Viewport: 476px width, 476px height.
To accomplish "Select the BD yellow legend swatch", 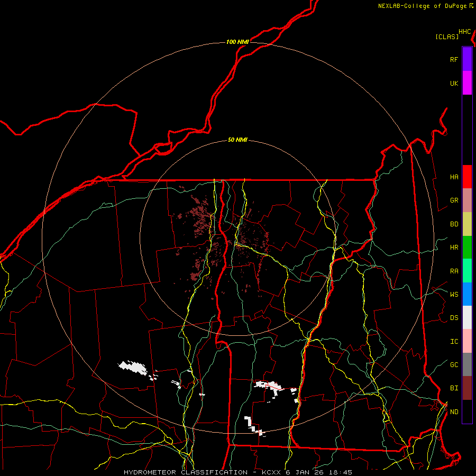I will [467, 224].
